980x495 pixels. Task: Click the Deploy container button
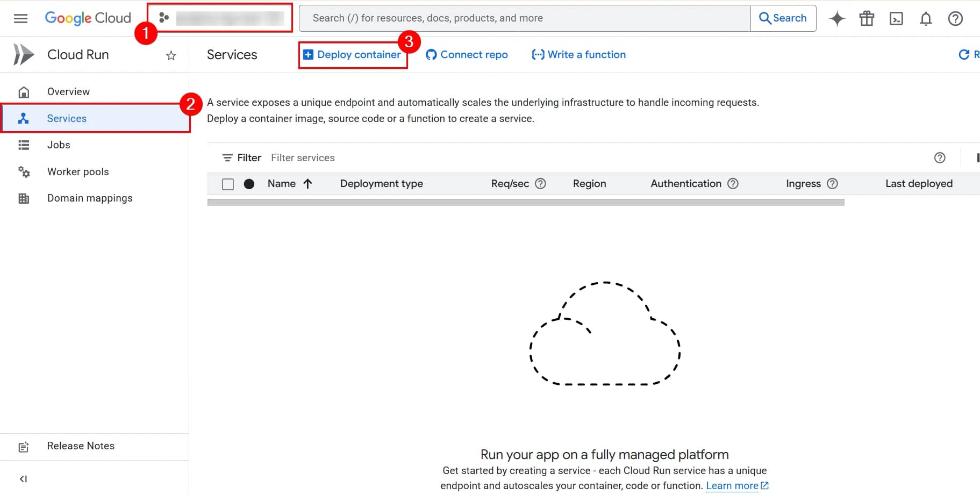(x=353, y=55)
